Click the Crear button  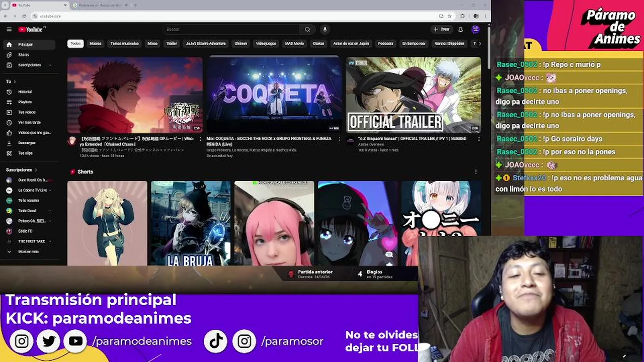[x=441, y=29]
